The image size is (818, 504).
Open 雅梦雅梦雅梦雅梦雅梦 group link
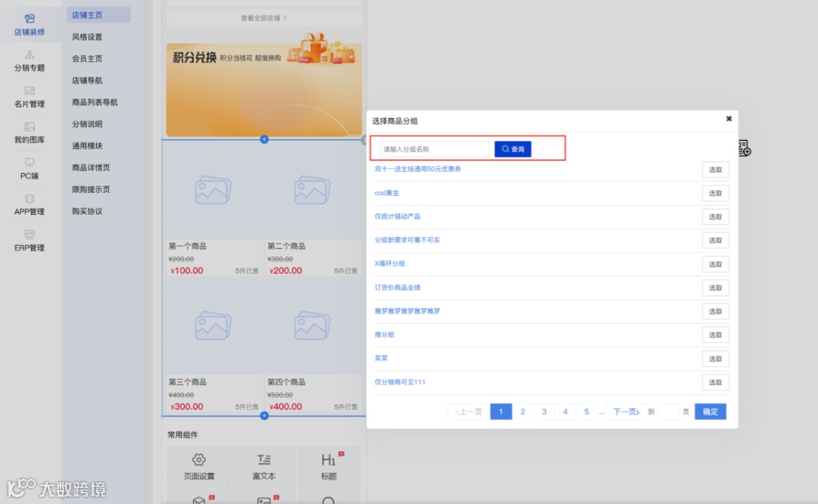407,310
